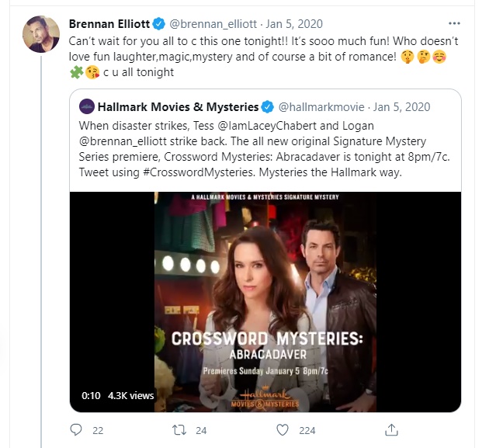
Task: Click the 224 likes count
Action: pos(307,429)
